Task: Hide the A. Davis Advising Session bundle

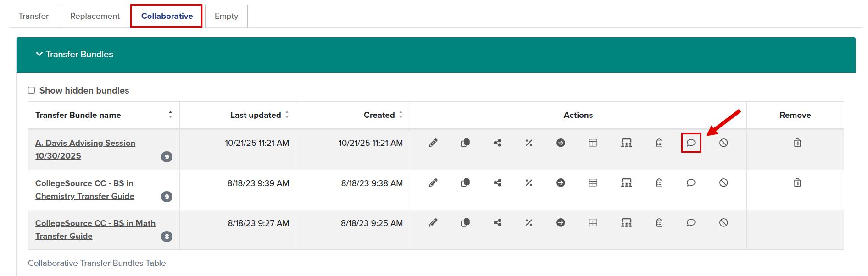Action: pos(724,143)
